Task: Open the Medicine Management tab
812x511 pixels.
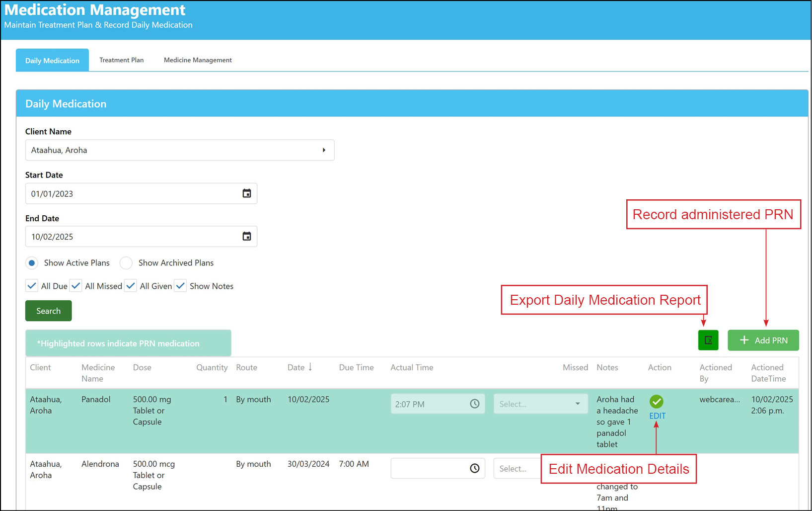Action: coord(198,60)
